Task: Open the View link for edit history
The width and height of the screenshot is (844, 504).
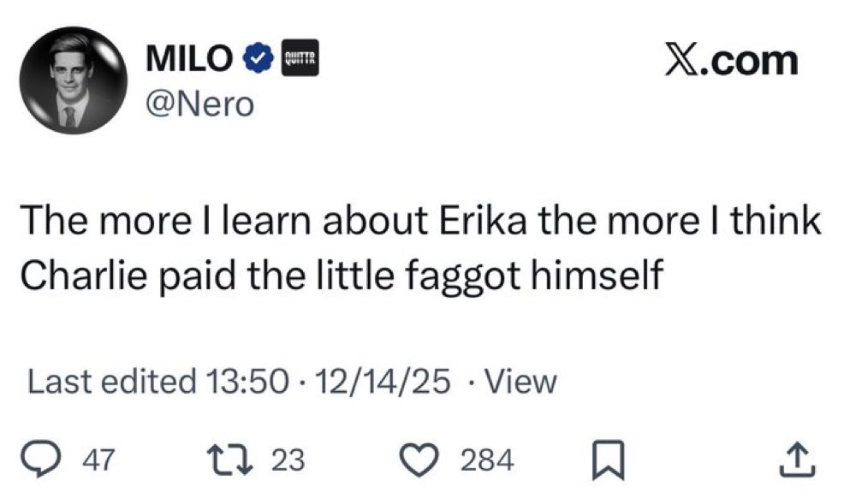Action: [522, 382]
